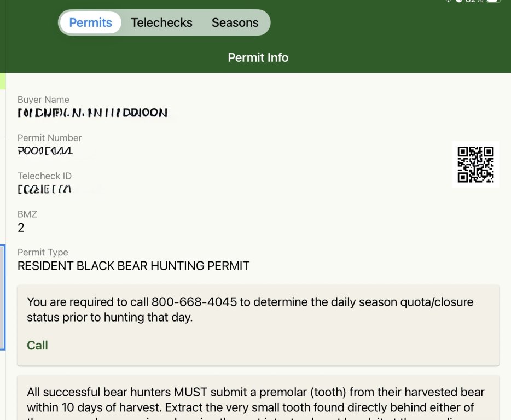Click Resident Black Bear Hunting Permit text
This screenshot has width=511, height=420.
pyautogui.click(x=133, y=266)
